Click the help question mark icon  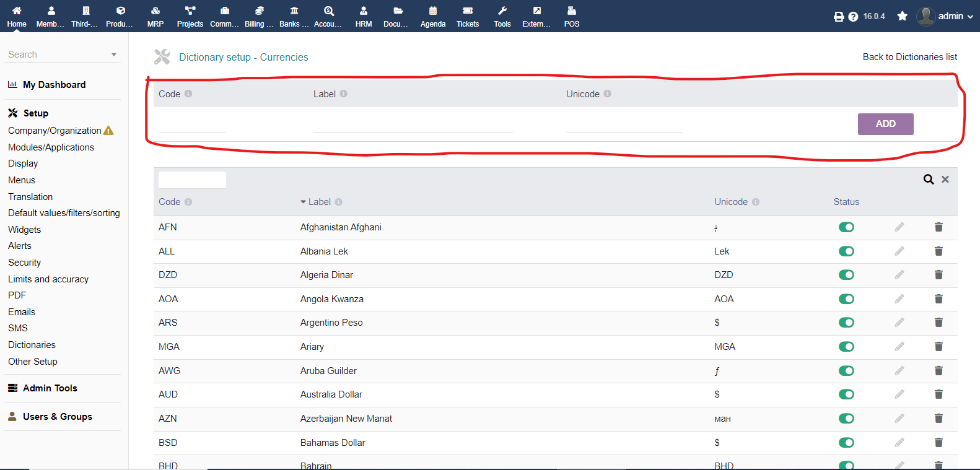(853, 17)
